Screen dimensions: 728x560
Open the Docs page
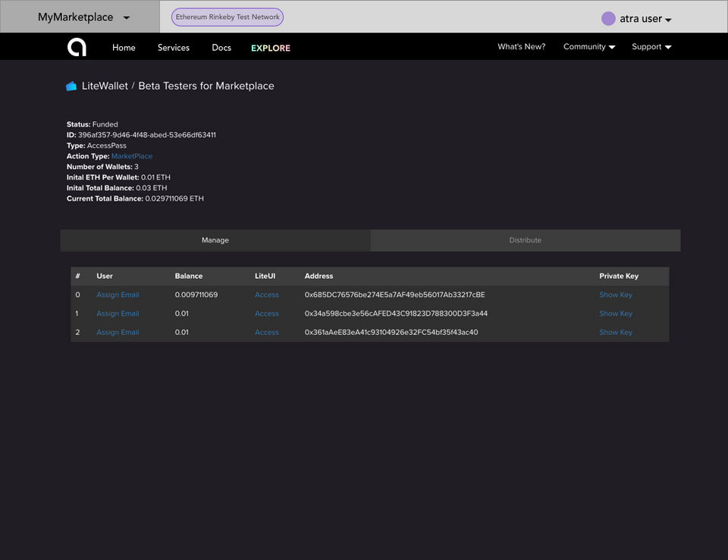pos(221,48)
